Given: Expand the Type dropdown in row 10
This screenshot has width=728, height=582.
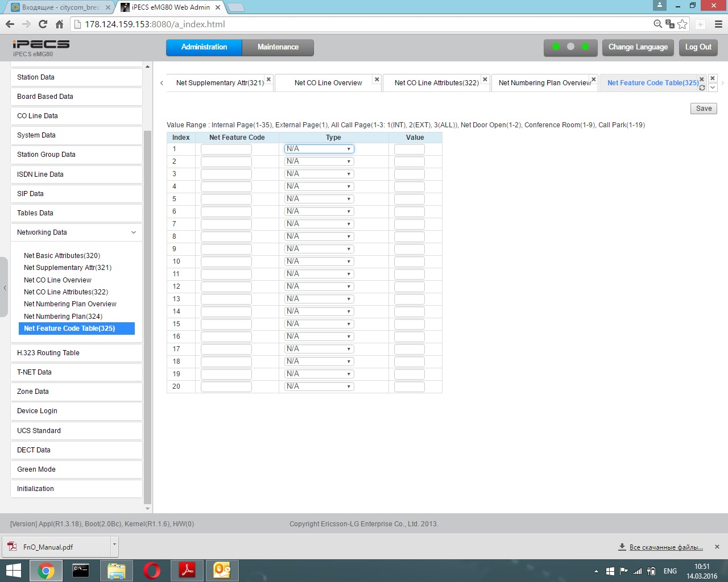Looking at the screenshot, I should click(319, 261).
